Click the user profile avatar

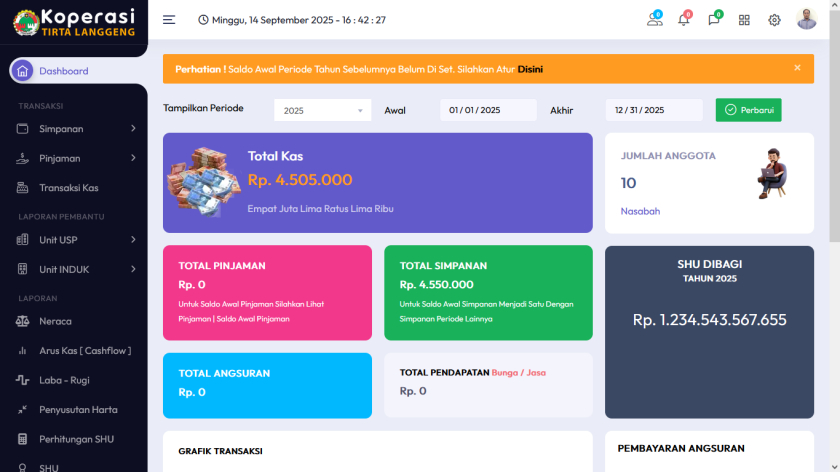coord(806,20)
